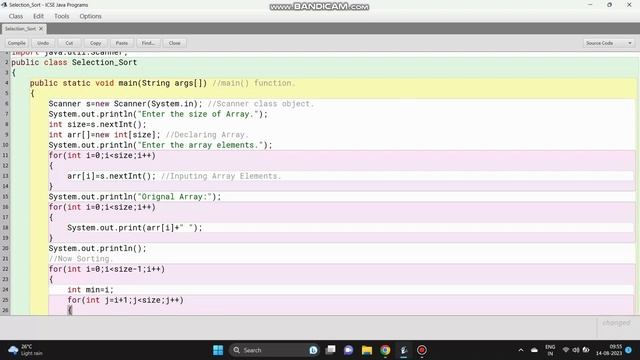Click line number 22 in the gutter
This screenshot has width=640, height=360.
[x=5, y=269]
